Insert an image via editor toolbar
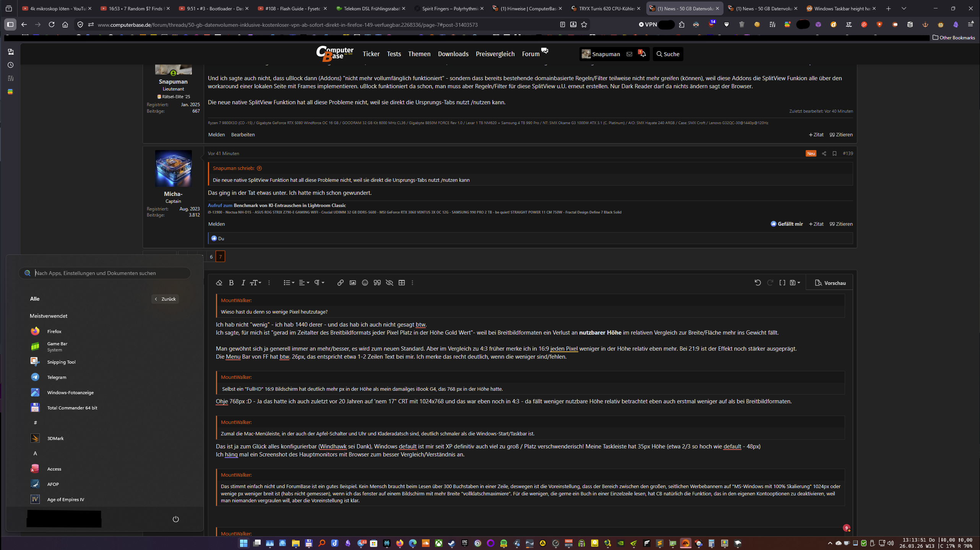980x550 pixels. coord(353,283)
